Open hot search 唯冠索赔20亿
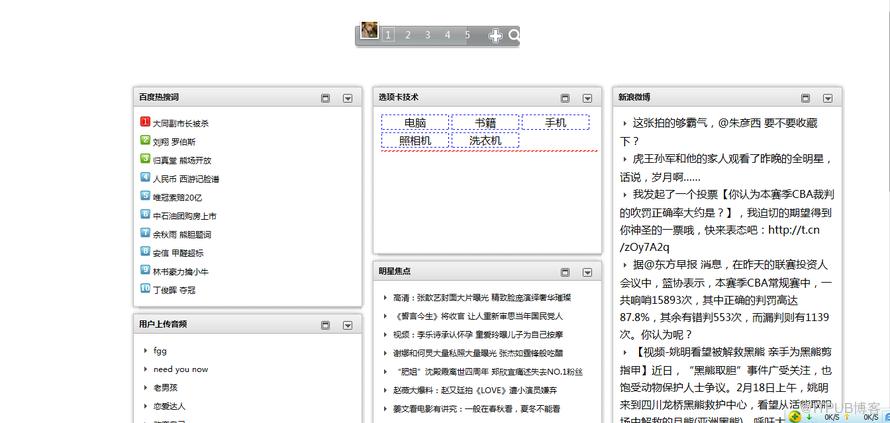 pyautogui.click(x=178, y=198)
